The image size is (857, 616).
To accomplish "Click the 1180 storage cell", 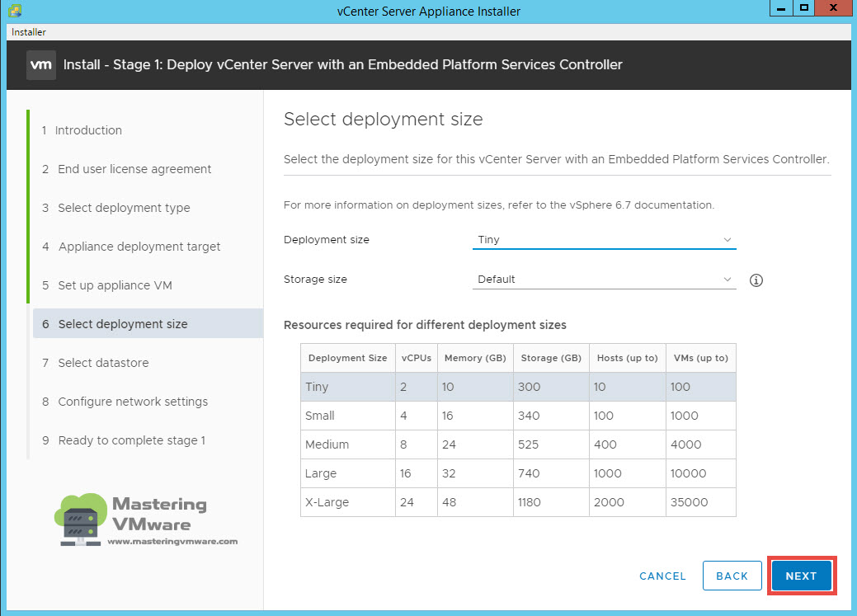I will coord(551,503).
